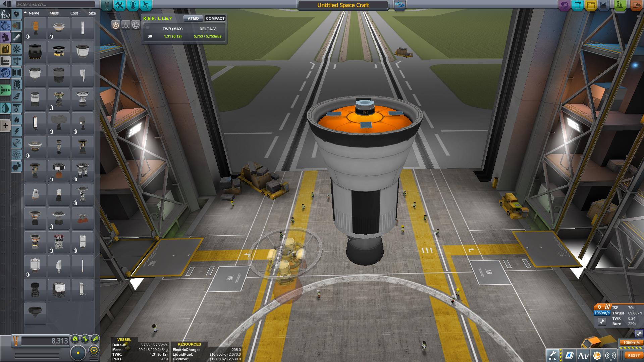Open the Filter by Resource fuel-can category
This screenshot has width=644, height=362.
tap(5, 50)
